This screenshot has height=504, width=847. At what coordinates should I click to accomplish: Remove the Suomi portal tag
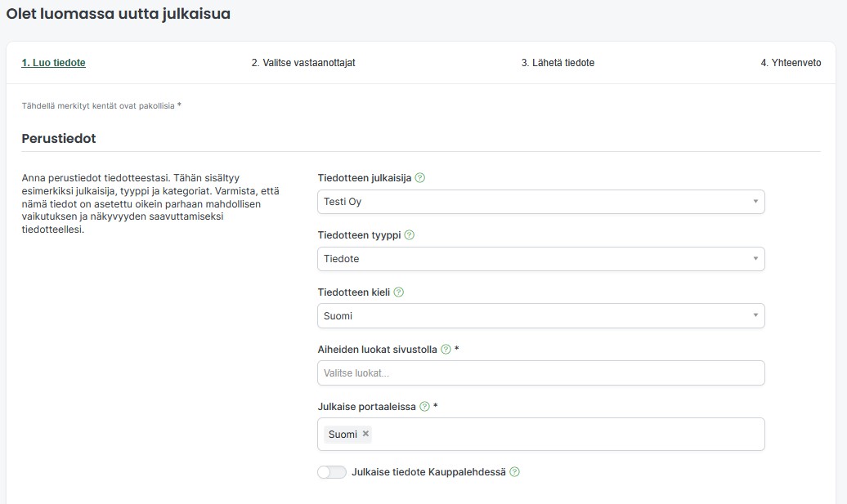point(365,433)
